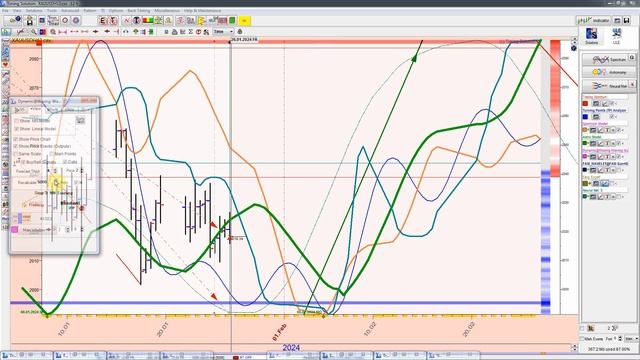This screenshot has height=360, width=640.
Task: Click the small icon button beside Spectrum
Action: pos(632,58)
